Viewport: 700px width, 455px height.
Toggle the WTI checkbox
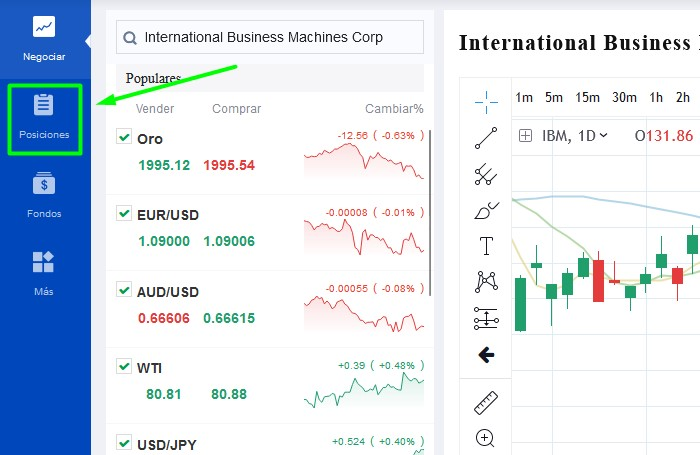click(124, 367)
